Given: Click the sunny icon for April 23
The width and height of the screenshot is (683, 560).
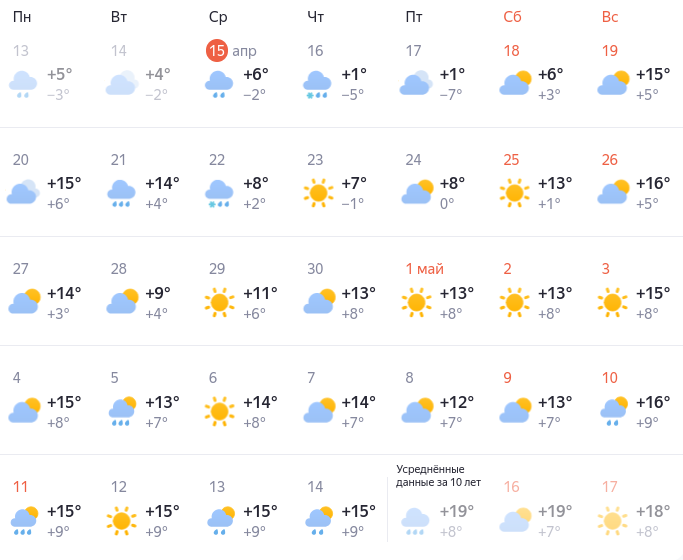Looking at the screenshot, I should pyautogui.click(x=318, y=192).
